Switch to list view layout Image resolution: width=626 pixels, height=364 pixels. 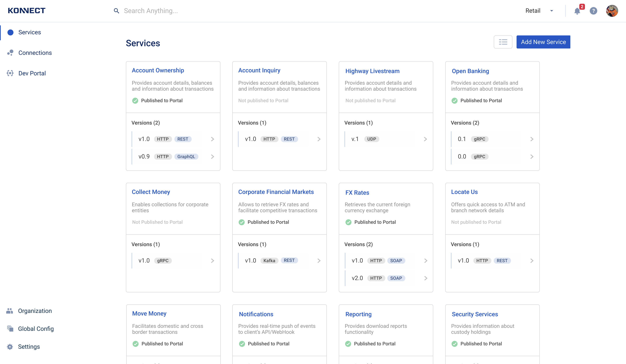point(503,42)
